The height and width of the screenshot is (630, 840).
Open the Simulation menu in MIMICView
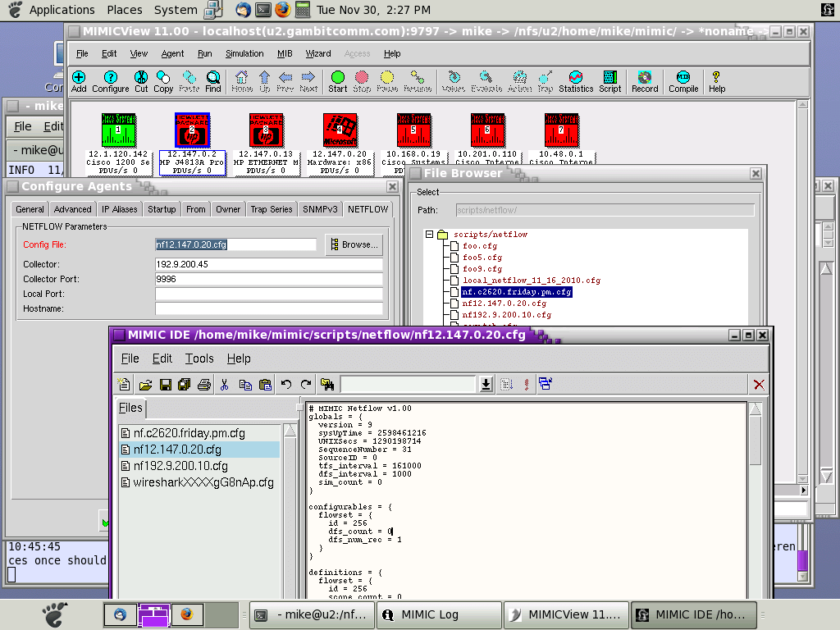coord(244,53)
